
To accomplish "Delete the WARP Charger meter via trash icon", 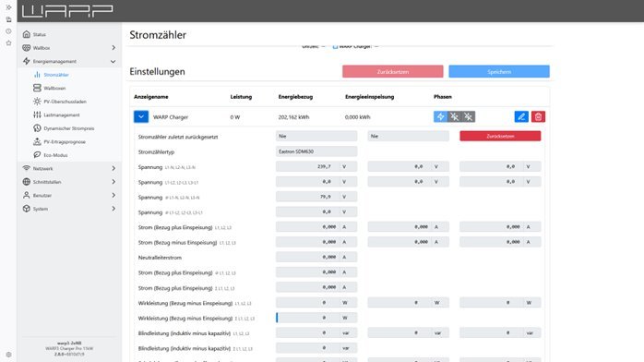I will pos(538,116).
